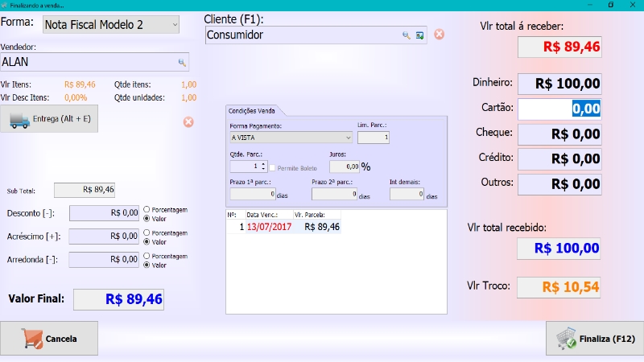
Task: Click the Dinheiro amount field
Action: point(559,84)
